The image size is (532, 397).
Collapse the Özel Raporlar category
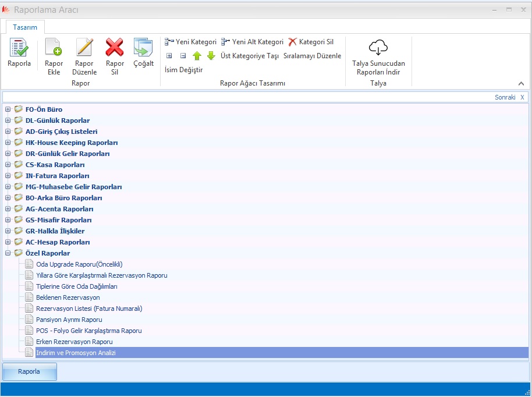(x=8, y=253)
